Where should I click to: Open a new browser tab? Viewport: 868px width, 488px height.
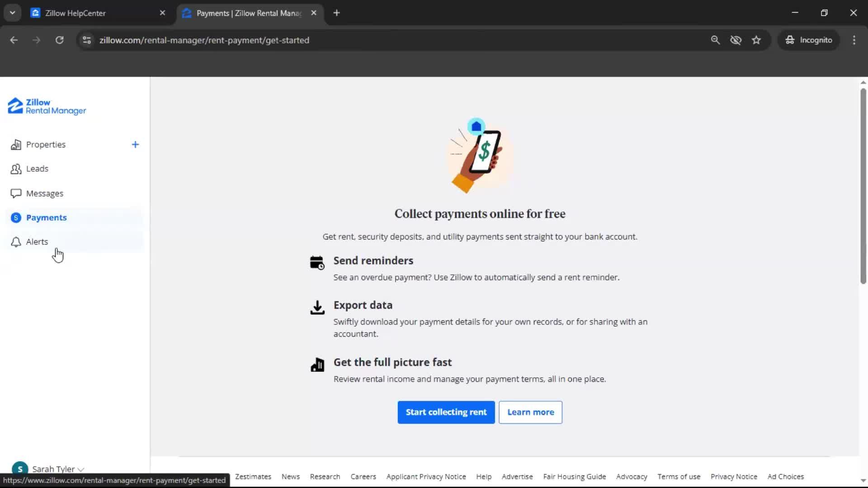[336, 13]
